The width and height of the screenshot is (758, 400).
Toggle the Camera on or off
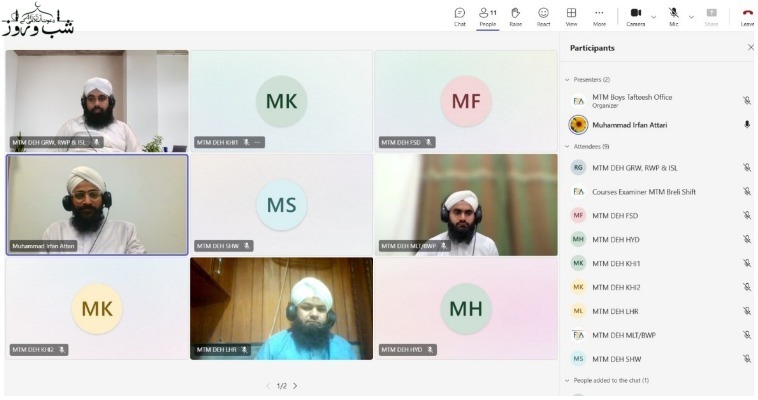click(636, 15)
